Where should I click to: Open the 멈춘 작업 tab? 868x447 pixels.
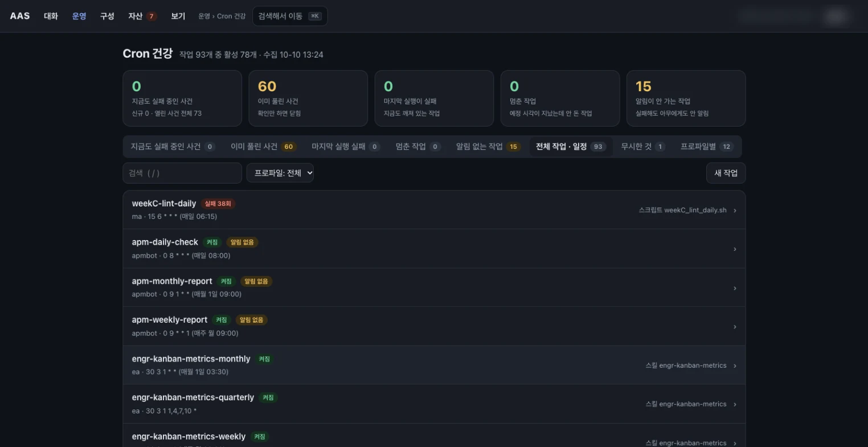point(419,147)
